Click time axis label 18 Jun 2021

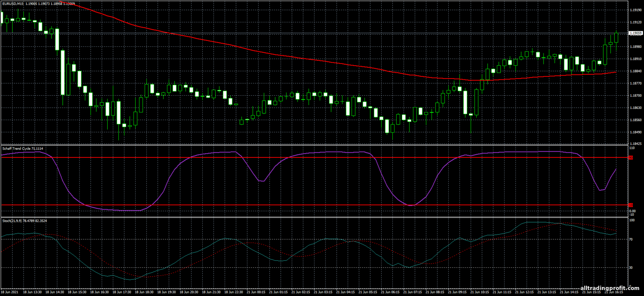9,292
